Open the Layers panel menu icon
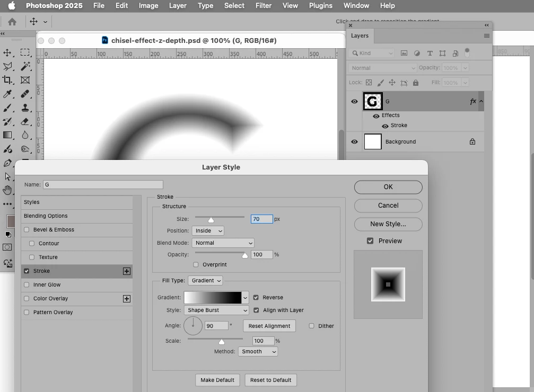Screen dimensions: 534x392 click(487, 35)
